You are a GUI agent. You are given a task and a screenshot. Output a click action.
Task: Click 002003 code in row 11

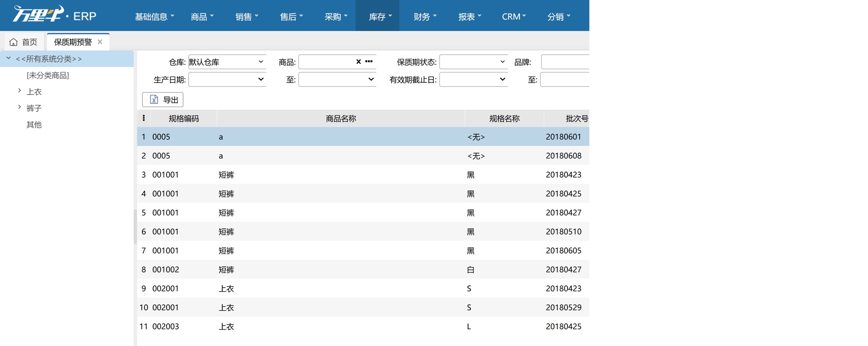pyautogui.click(x=166, y=326)
